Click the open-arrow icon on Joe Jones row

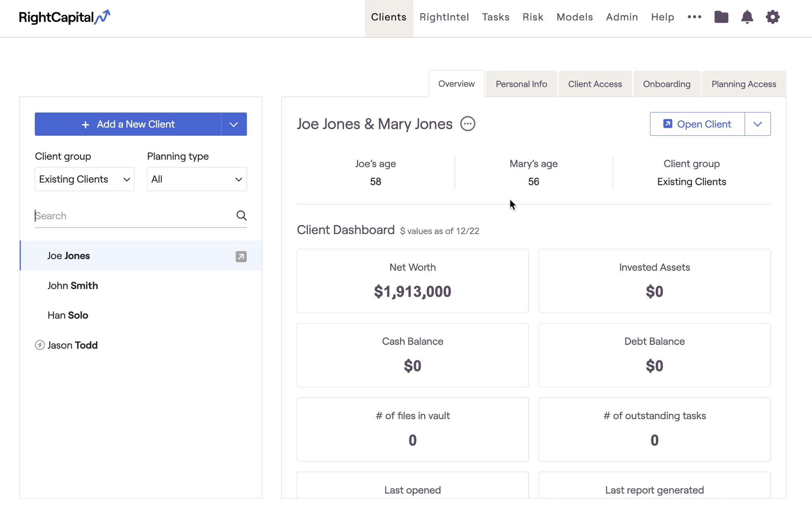click(241, 256)
